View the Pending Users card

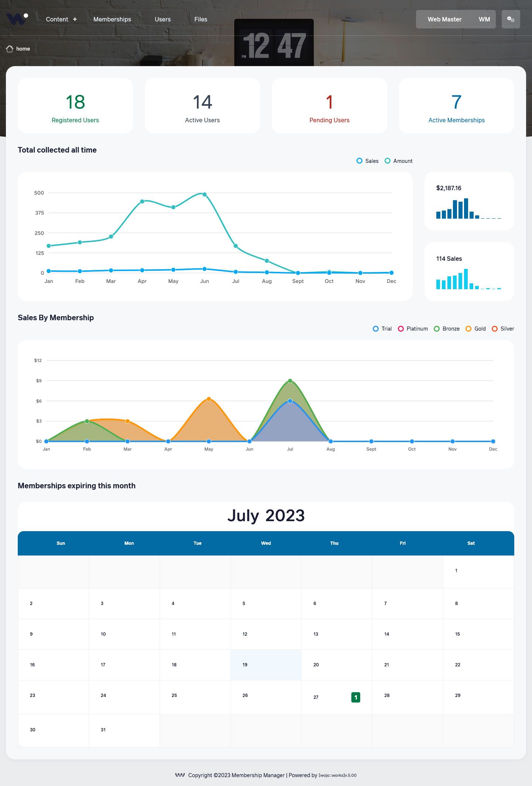click(x=329, y=106)
